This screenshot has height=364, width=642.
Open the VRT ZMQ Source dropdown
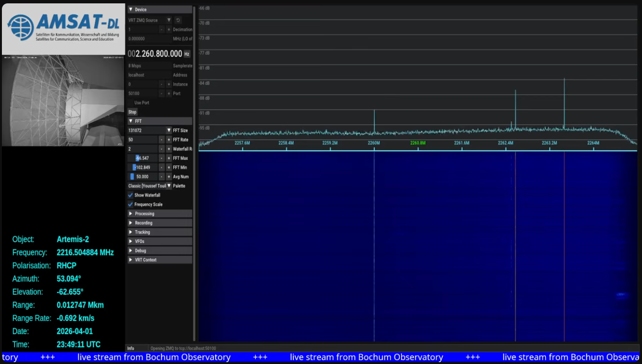pos(169,20)
